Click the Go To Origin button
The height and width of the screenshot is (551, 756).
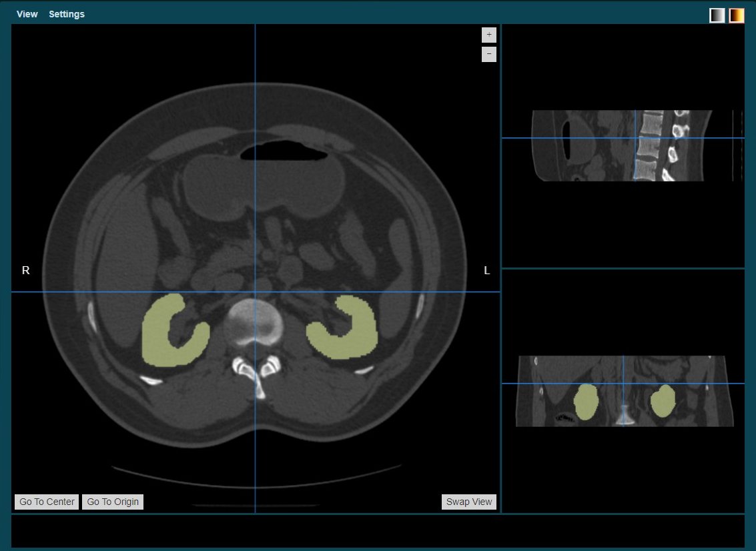point(113,502)
